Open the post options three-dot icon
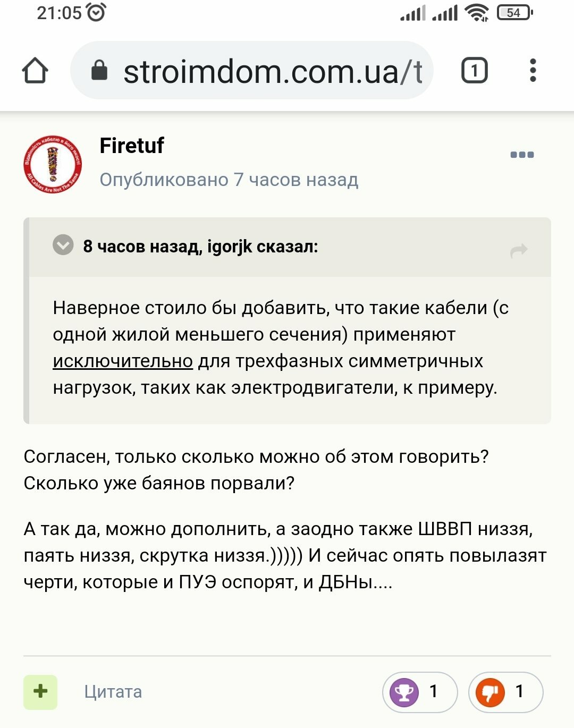 pos(522,155)
